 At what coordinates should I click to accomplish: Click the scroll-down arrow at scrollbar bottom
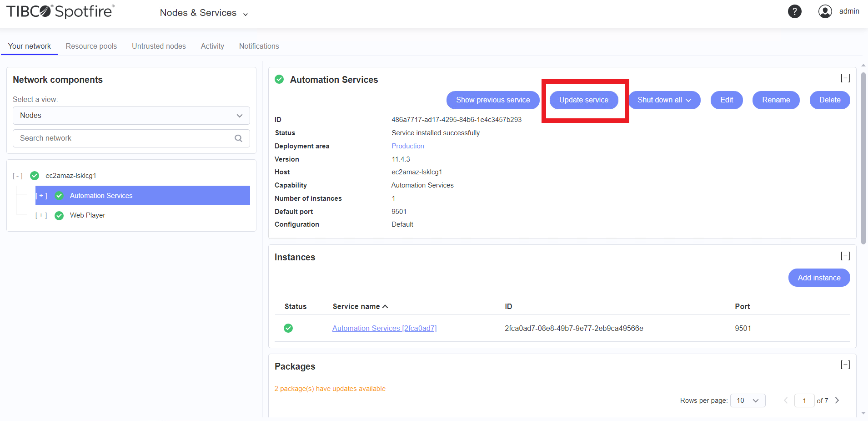(863, 413)
